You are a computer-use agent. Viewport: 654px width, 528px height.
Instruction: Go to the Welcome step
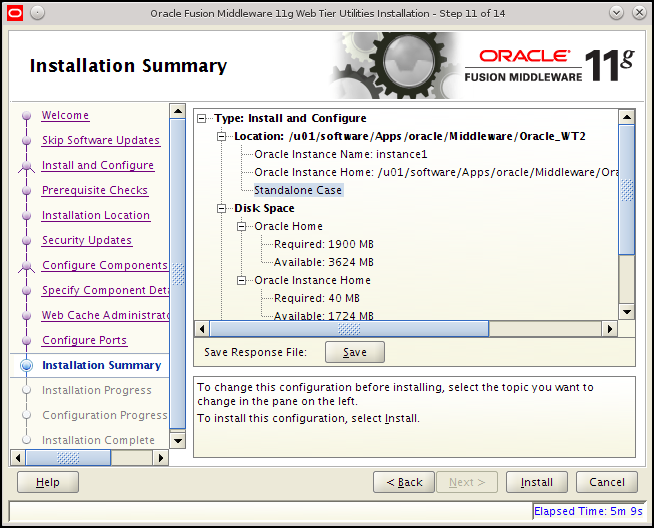pos(65,115)
